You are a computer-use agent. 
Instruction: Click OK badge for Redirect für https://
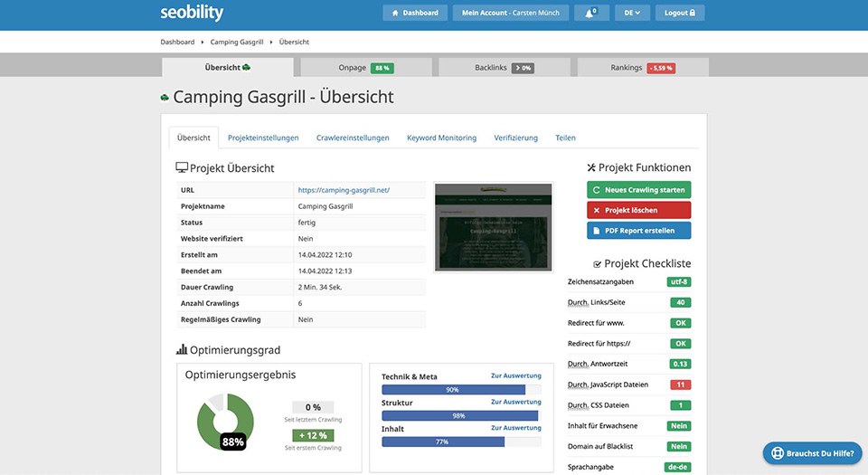pyautogui.click(x=680, y=343)
